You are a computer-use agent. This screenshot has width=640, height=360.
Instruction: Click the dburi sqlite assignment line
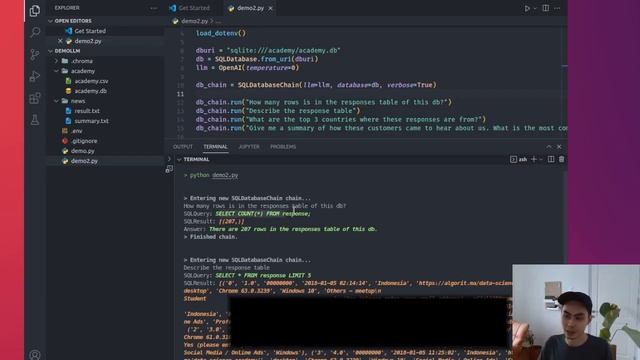[x=268, y=51]
